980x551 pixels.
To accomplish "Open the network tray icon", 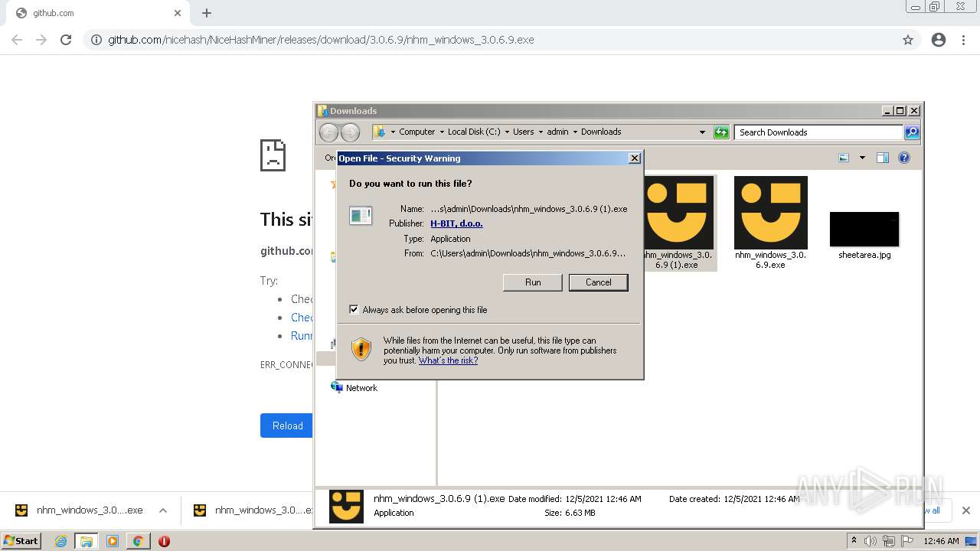I will click(x=889, y=541).
